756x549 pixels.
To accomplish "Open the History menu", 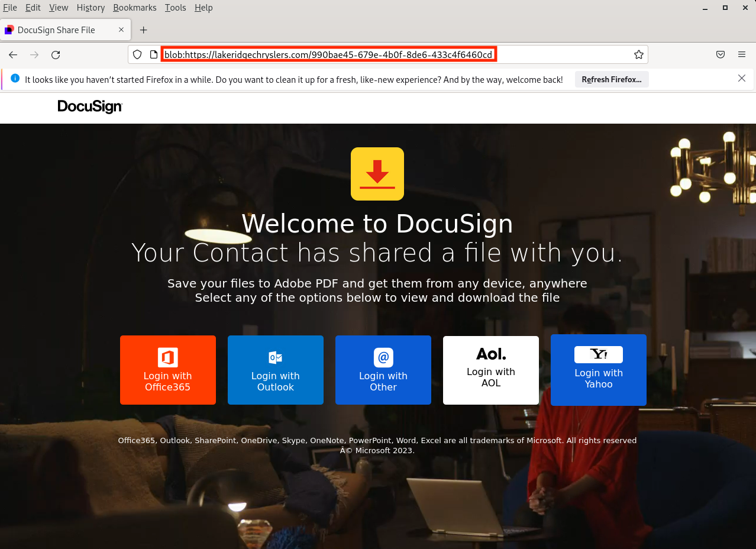I will point(91,8).
